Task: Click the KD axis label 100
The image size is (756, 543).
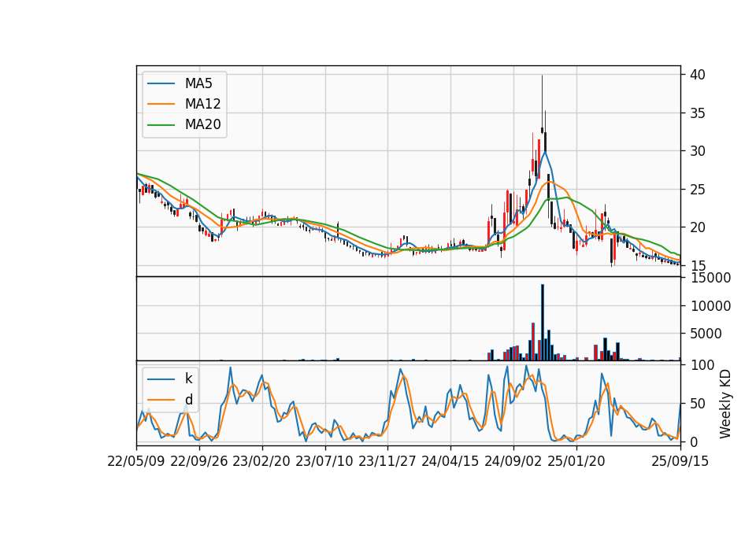Action: 703,365
